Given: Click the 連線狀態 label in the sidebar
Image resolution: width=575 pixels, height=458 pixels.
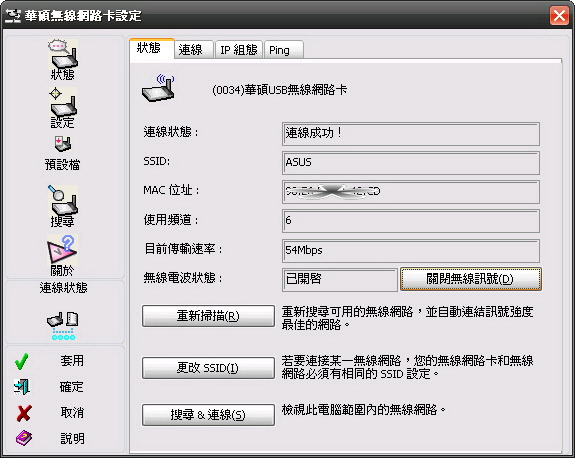Looking at the screenshot, I should pyautogui.click(x=63, y=288).
